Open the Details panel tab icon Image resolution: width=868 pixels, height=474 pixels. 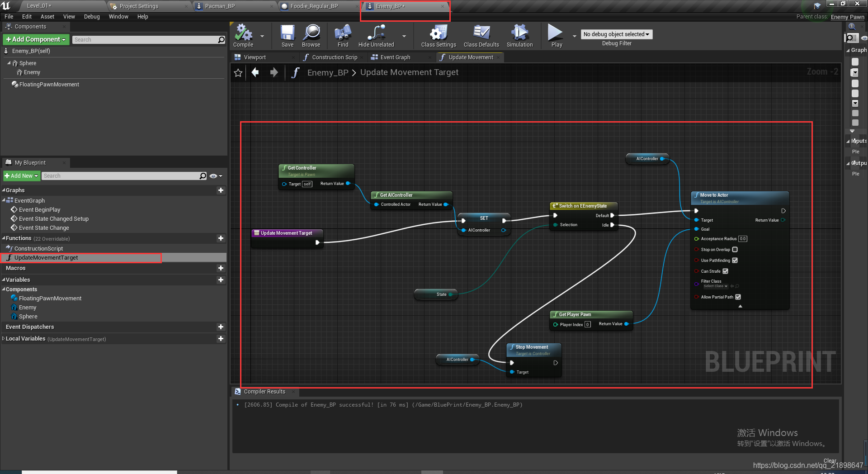tap(852, 27)
